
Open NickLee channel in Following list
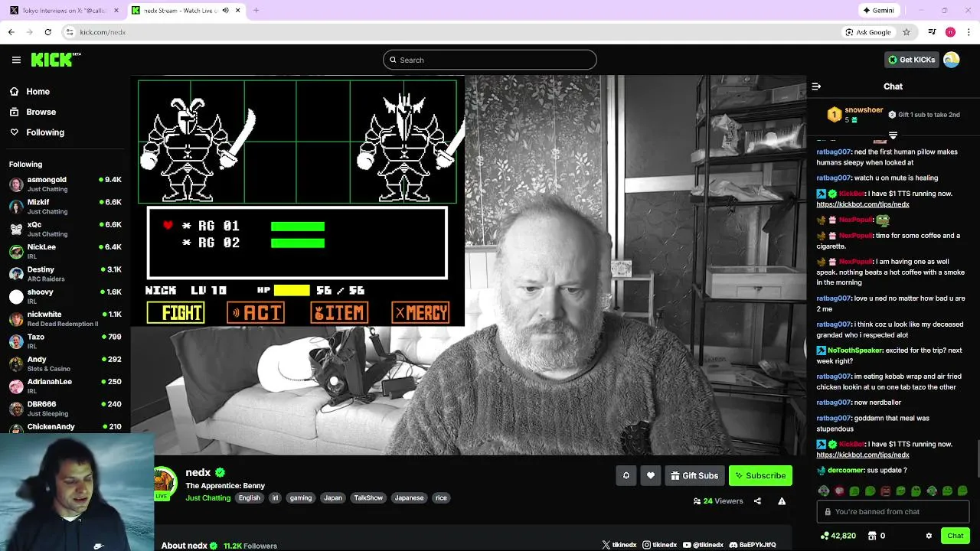(65, 251)
